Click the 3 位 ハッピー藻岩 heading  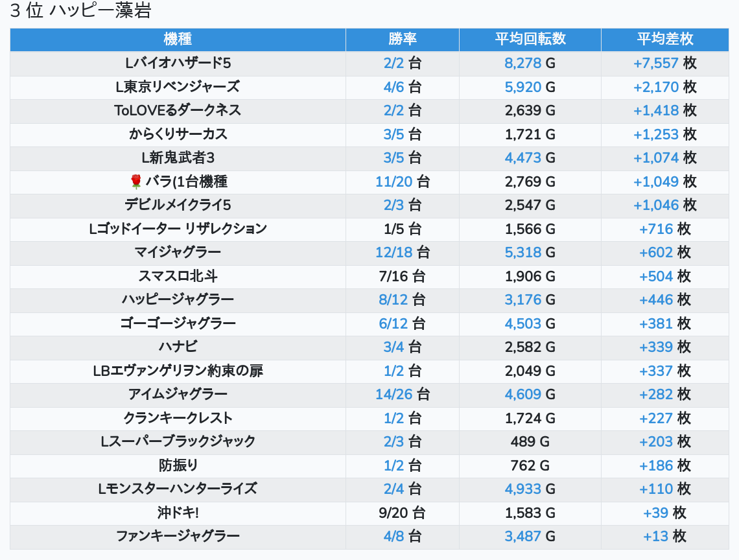[80, 11]
